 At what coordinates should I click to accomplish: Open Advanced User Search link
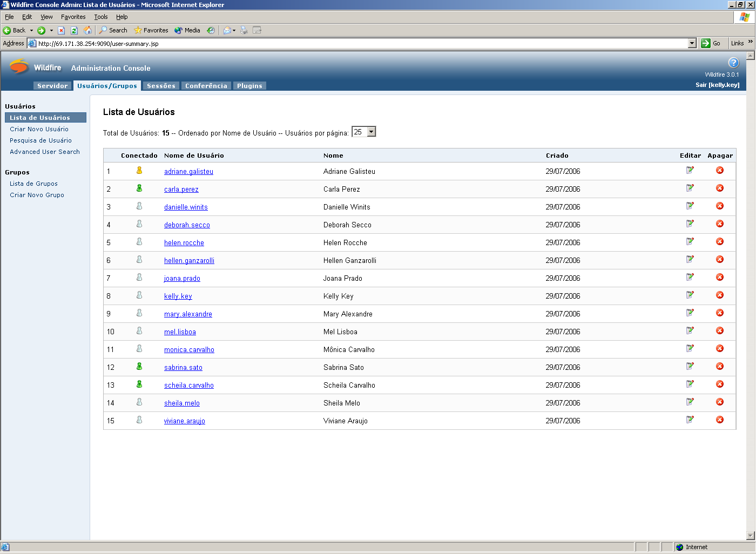coord(45,152)
